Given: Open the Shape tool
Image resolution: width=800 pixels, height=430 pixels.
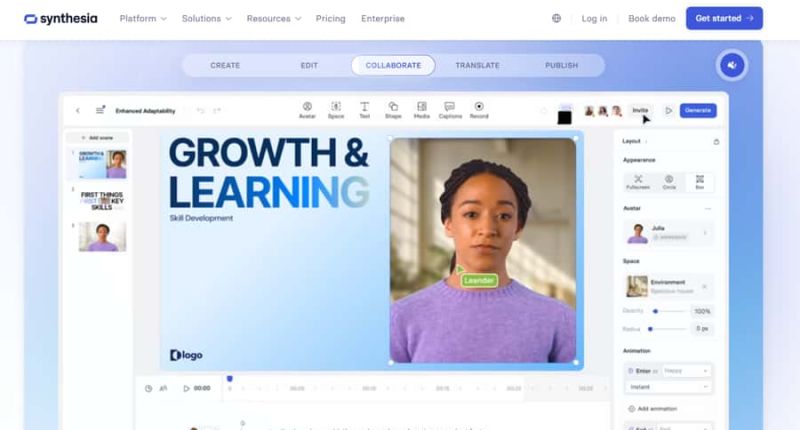Looking at the screenshot, I should [x=393, y=109].
